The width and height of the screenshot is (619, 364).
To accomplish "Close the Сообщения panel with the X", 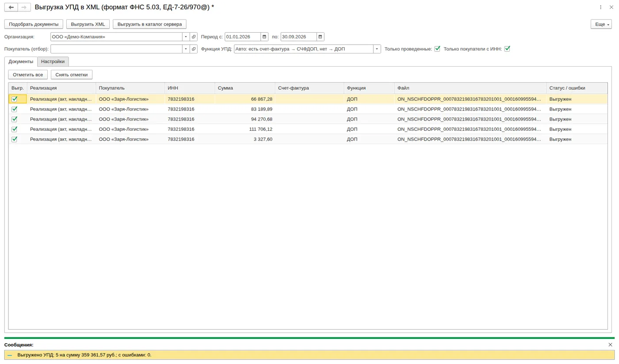I will [610, 345].
